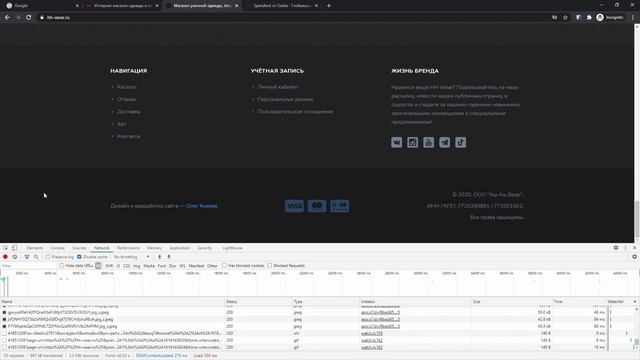Open the YouTube social icon in footer
Screen dimensions: 640x360
click(429, 142)
